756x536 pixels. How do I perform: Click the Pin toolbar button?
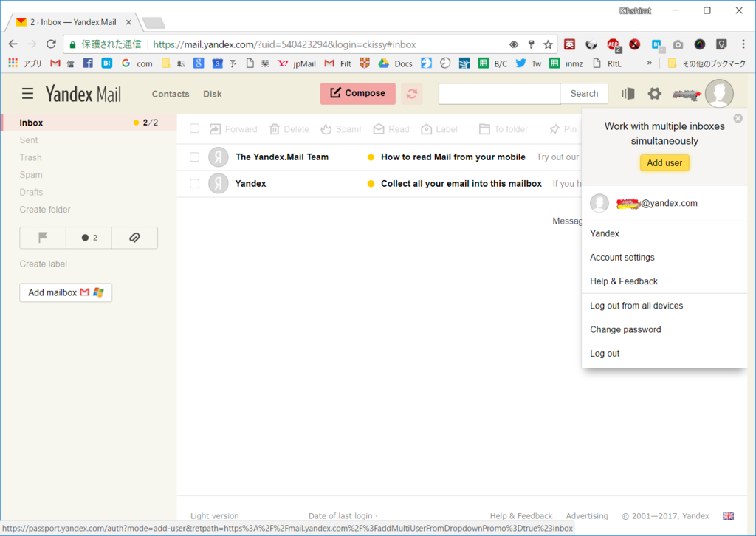pyautogui.click(x=563, y=129)
